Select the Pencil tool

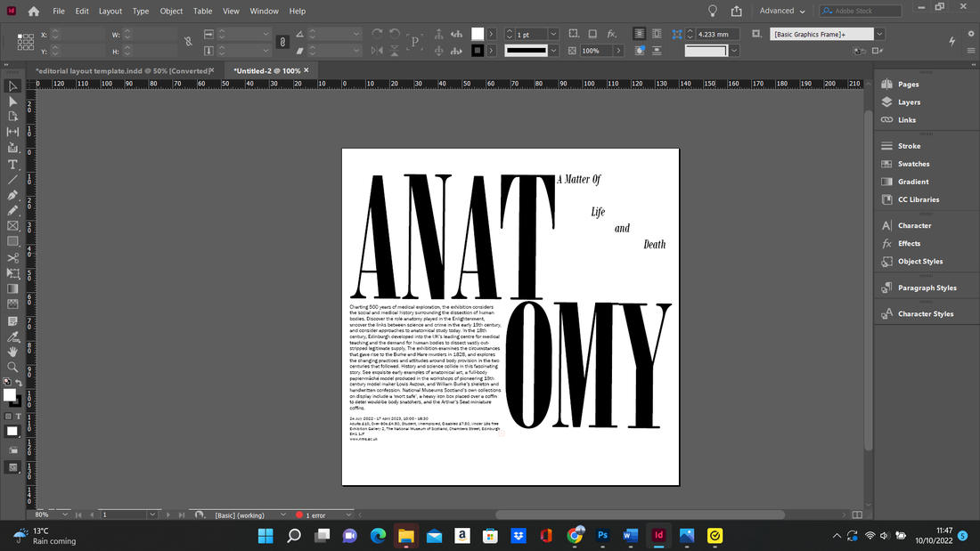point(12,211)
